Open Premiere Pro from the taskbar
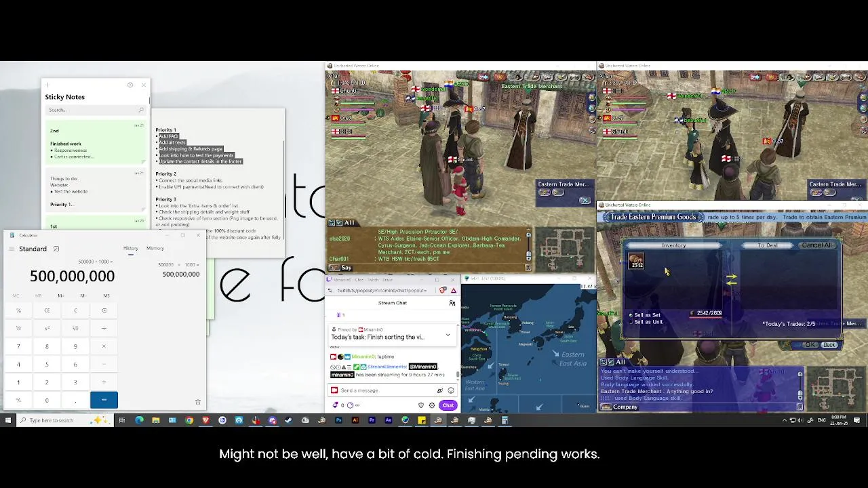The image size is (868, 488). click(372, 420)
